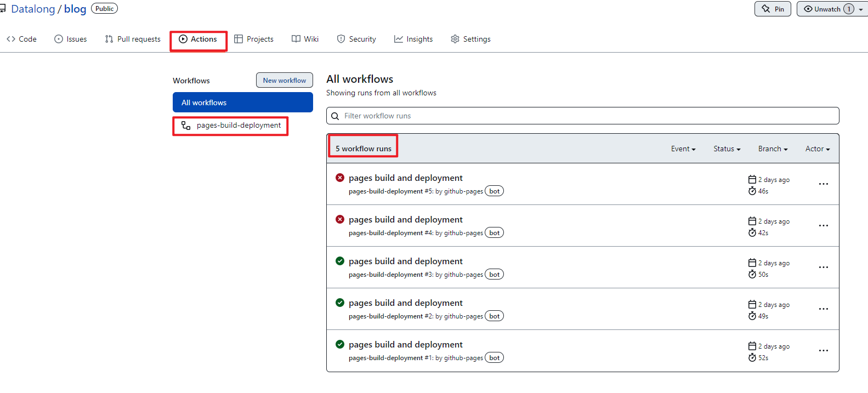Click the github-pages actor on run #5
The image size is (868, 393).
pyautogui.click(x=463, y=191)
